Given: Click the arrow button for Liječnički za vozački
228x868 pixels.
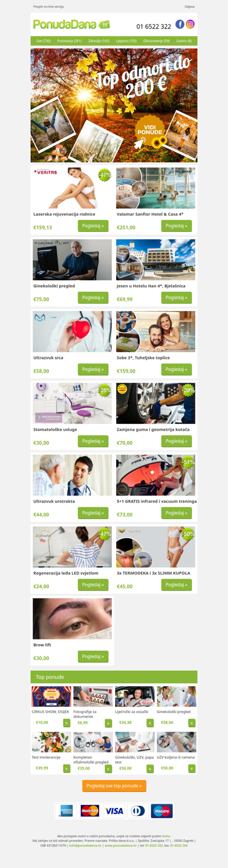Looking at the screenshot, I should (150, 723).
